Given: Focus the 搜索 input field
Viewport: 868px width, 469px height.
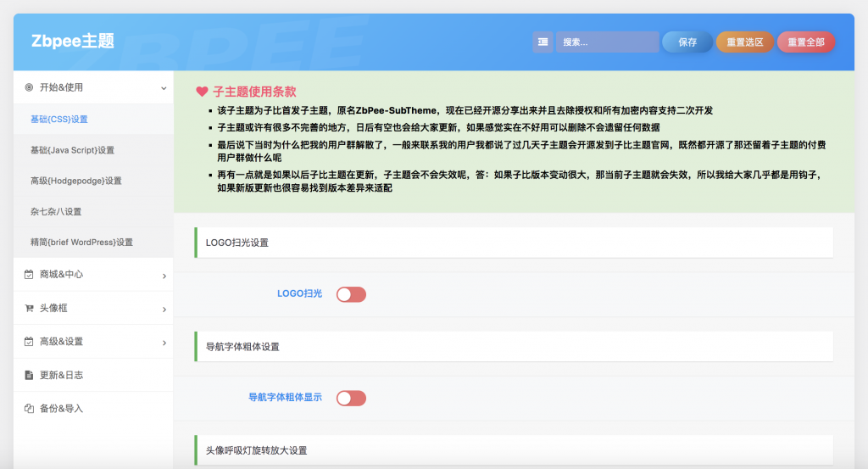Looking at the screenshot, I should tap(607, 42).
